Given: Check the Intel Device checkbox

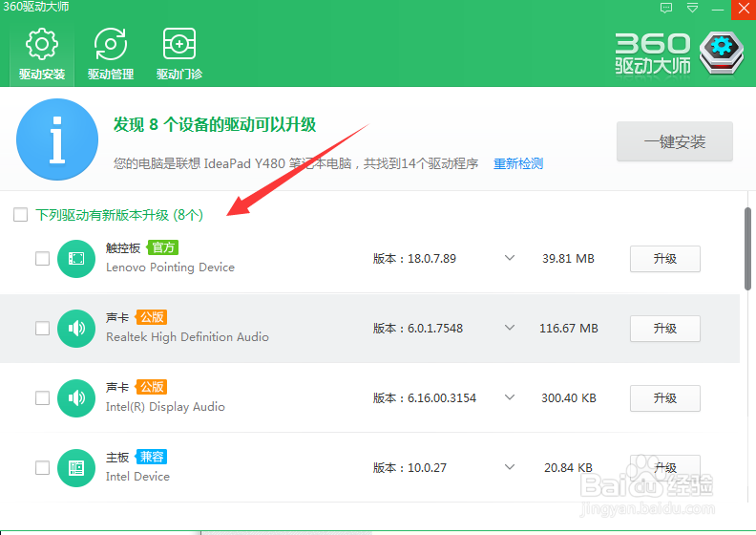Looking at the screenshot, I should [x=42, y=468].
